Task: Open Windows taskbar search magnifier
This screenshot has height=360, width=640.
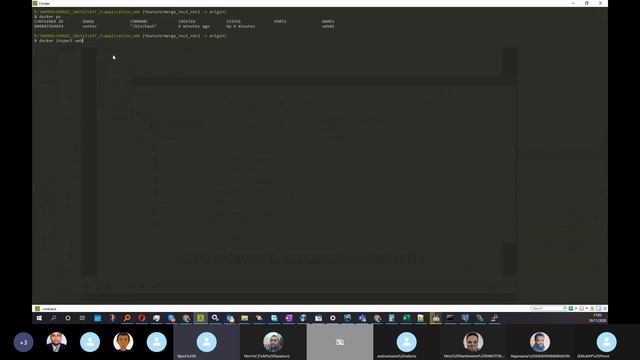Action: tap(53, 318)
